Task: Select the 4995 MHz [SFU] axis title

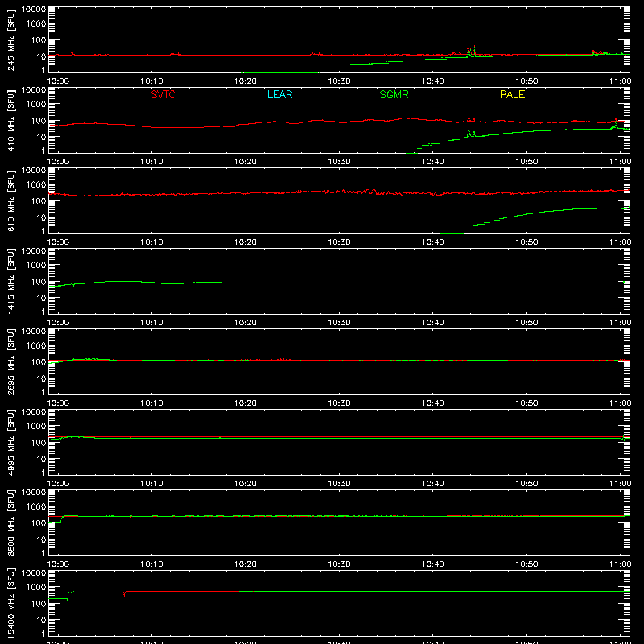Action: [11, 442]
